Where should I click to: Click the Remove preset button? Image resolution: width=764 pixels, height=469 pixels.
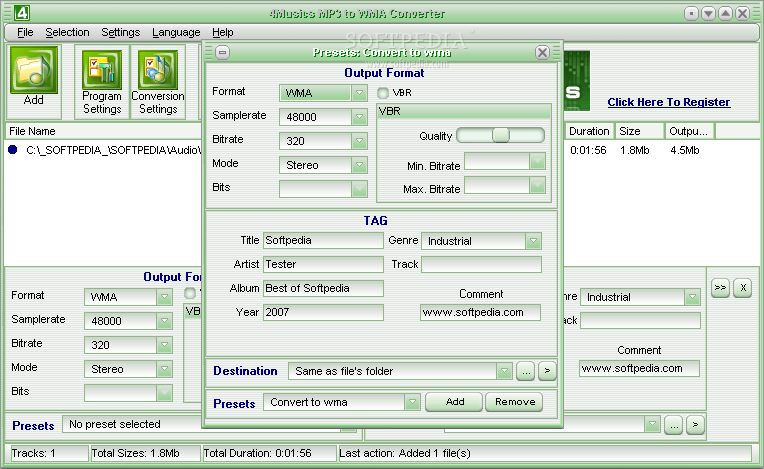pos(515,402)
